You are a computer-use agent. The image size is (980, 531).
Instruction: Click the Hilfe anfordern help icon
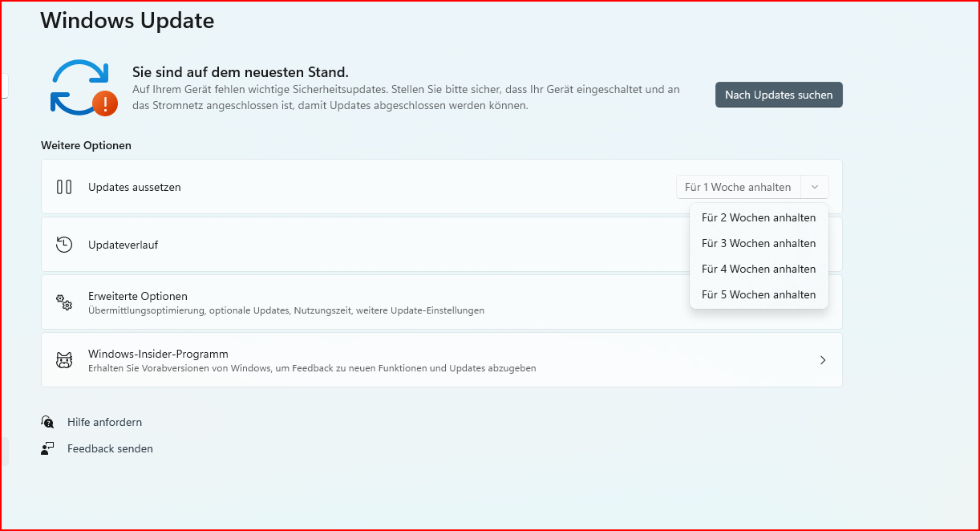47,422
